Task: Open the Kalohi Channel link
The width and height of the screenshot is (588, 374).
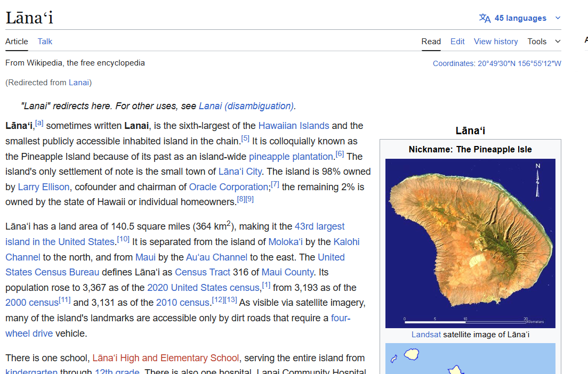Action: (346, 242)
